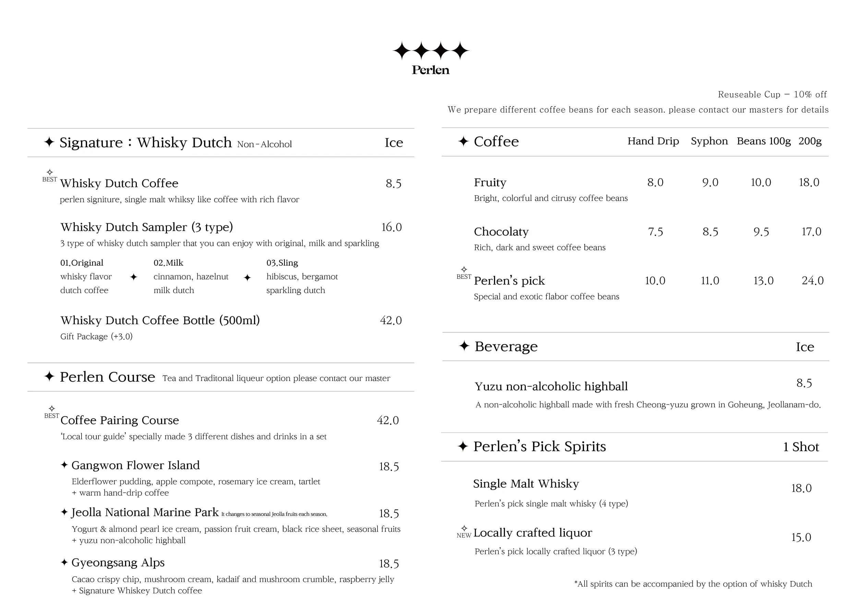The width and height of the screenshot is (857, 616).
Task: Click the star icon next to Beverage
Action: (464, 346)
